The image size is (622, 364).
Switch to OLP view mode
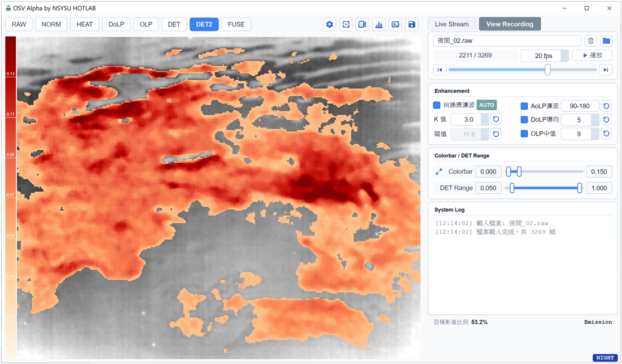pyautogui.click(x=146, y=25)
